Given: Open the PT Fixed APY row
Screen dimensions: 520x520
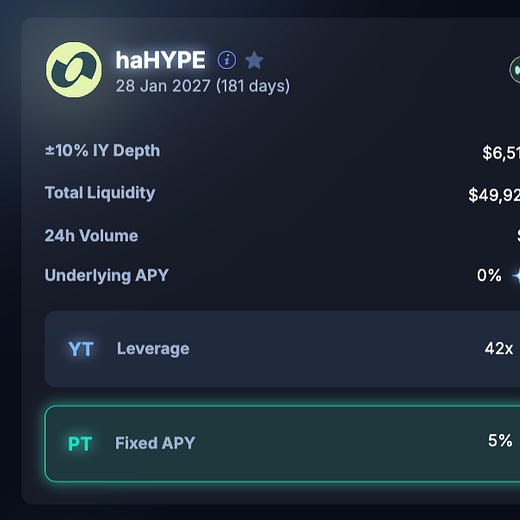Looking at the screenshot, I should 282,444.
